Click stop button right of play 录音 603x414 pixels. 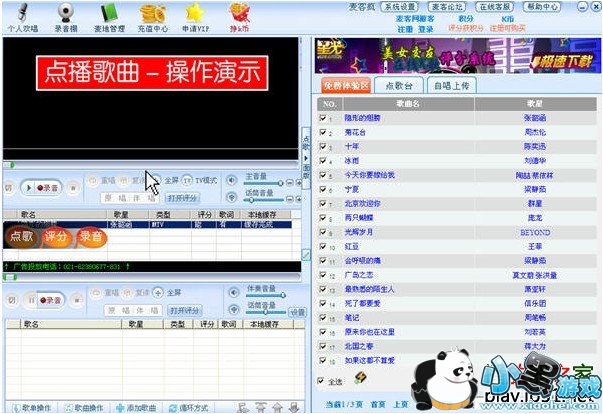pyautogui.click(x=73, y=188)
